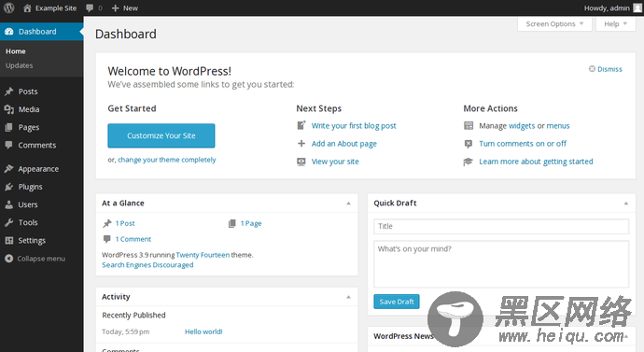Click the Dismiss X icon in welcome panel
The height and width of the screenshot is (352, 644).
[592, 68]
